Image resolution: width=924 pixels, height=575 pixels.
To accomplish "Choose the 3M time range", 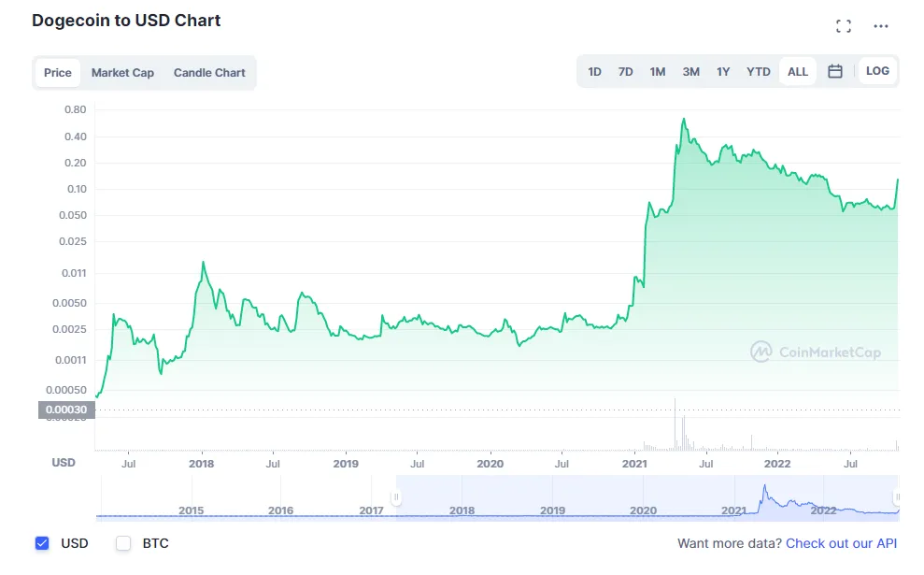I will pyautogui.click(x=690, y=71).
